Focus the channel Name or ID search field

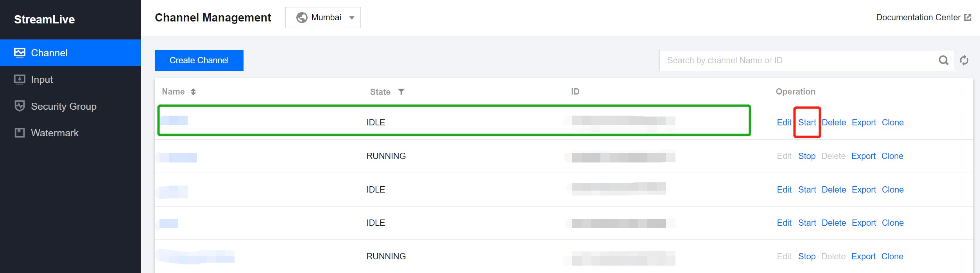click(797, 61)
